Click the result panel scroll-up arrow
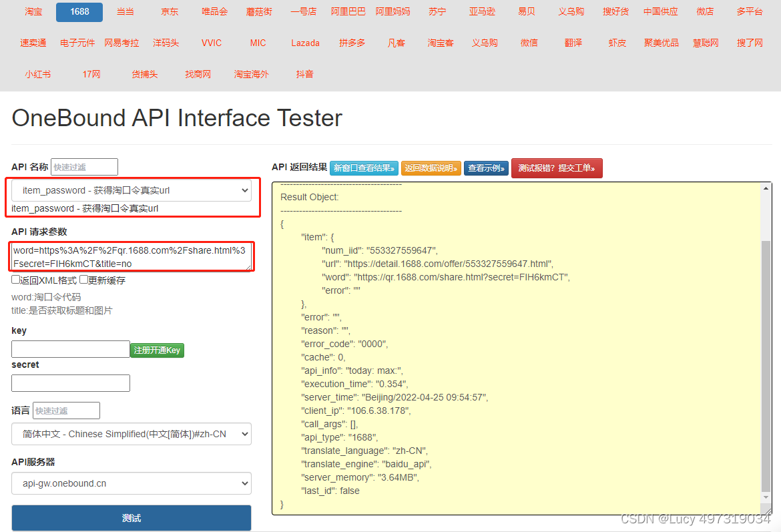This screenshot has height=532, width=781. 766,188
